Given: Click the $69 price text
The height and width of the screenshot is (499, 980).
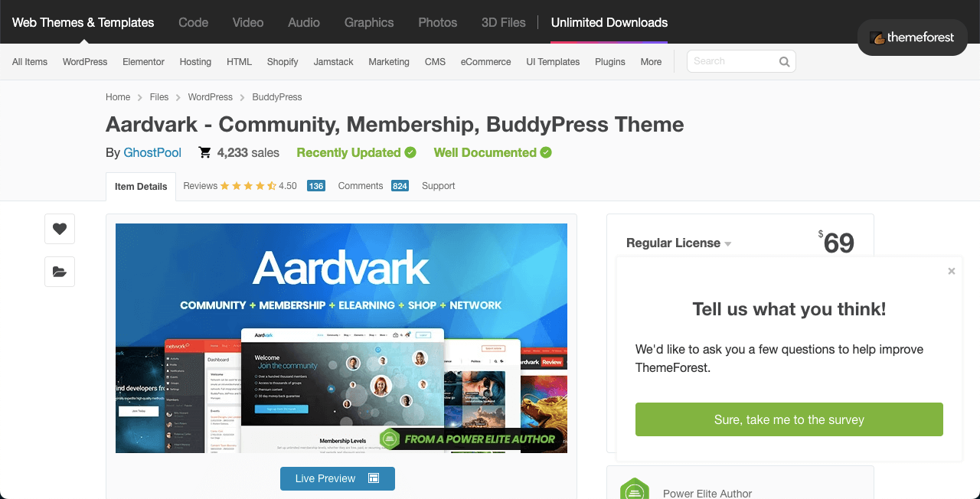Looking at the screenshot, I should 836,243.
